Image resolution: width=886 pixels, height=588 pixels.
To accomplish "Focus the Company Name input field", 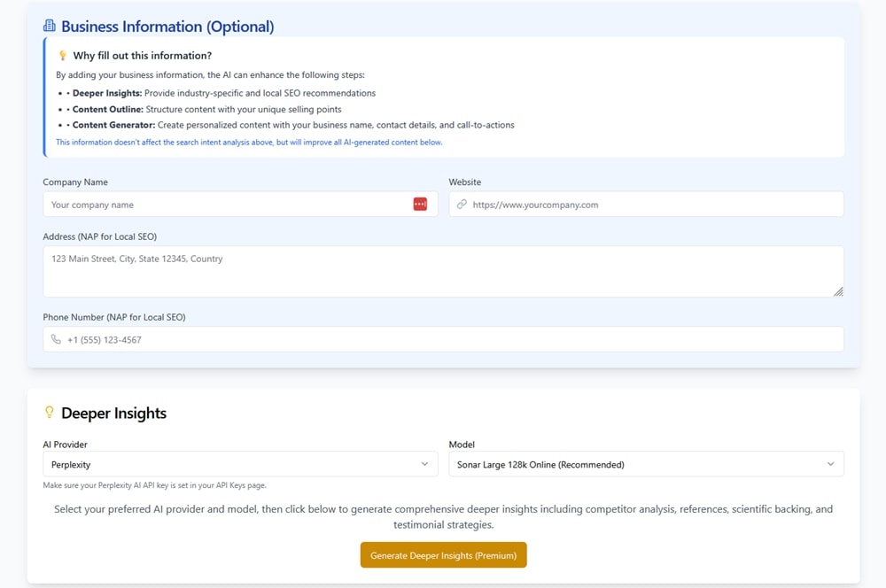I will click(226, 205).
